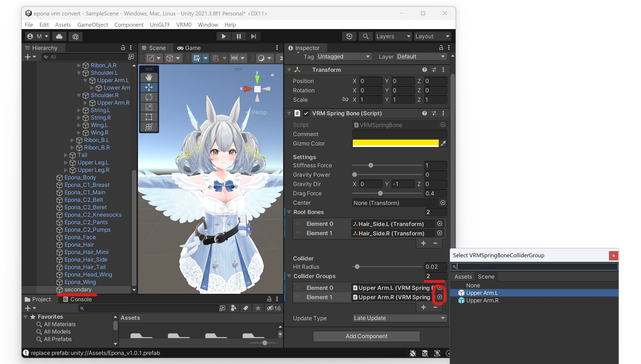Open Transform component more options menu

pyautogui.click(x=443, y=70)
